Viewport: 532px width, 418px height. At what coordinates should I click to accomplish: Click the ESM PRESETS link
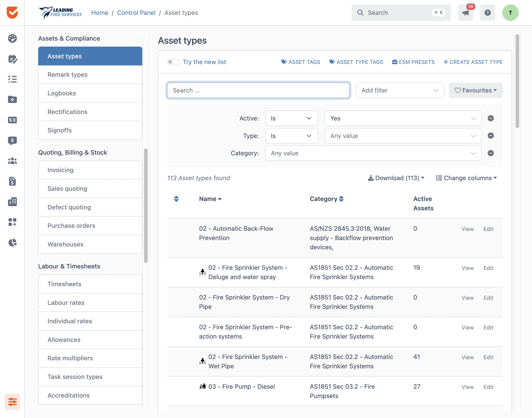(413, 62)
